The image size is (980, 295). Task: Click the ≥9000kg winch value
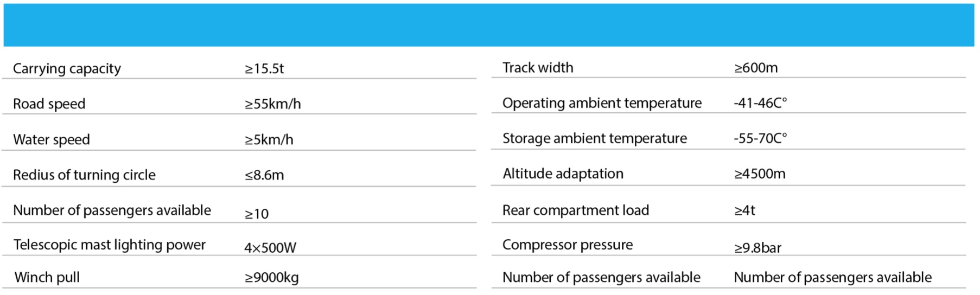[x=272, y=278]
